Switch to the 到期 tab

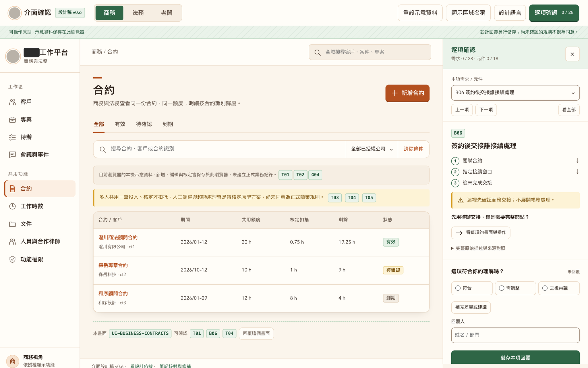click(168, 124)
